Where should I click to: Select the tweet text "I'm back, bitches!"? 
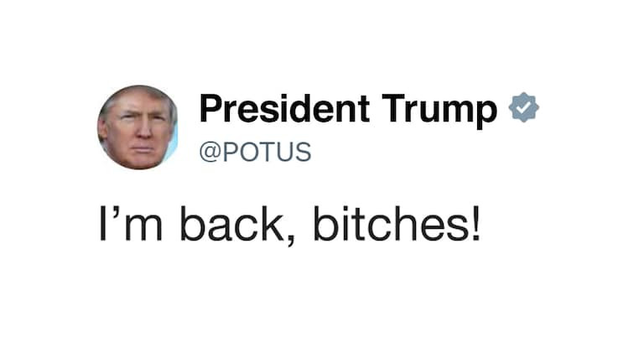289,224
